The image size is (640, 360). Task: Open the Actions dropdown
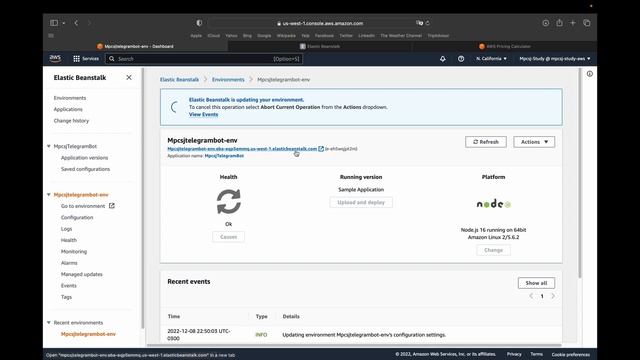pyautogui.click(x=534, y=142)
